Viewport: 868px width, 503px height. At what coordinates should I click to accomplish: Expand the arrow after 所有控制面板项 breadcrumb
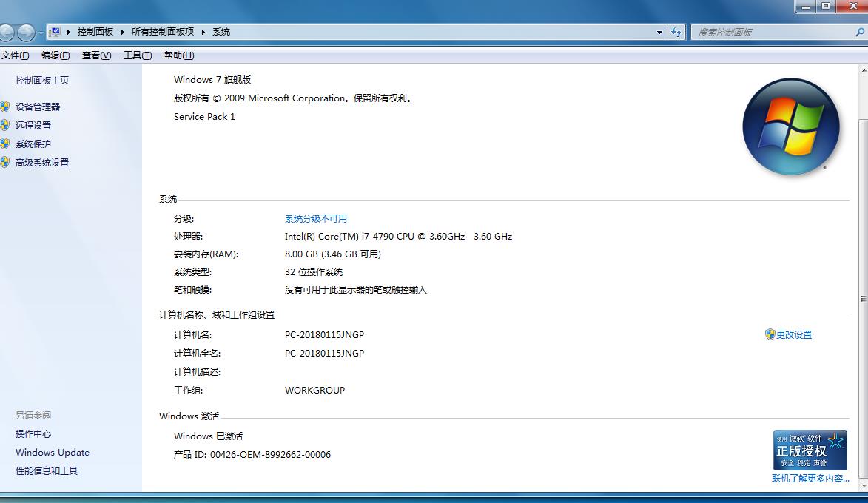(203, 32)
